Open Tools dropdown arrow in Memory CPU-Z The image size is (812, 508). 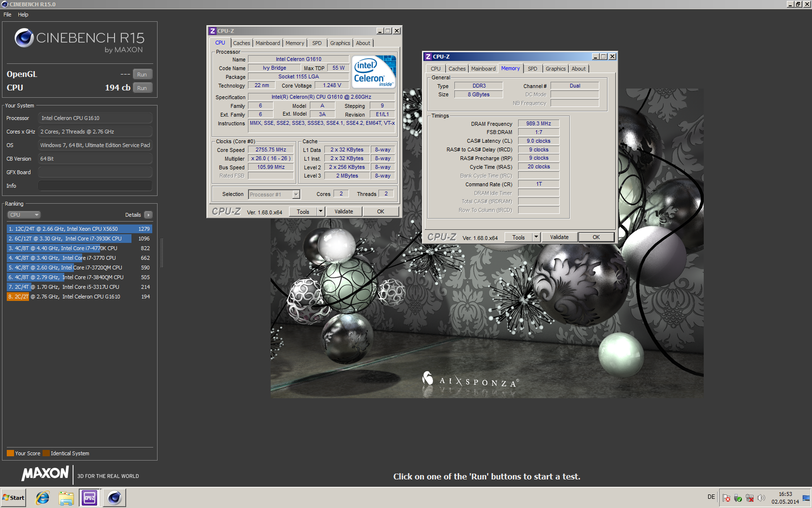coord(536,237)
